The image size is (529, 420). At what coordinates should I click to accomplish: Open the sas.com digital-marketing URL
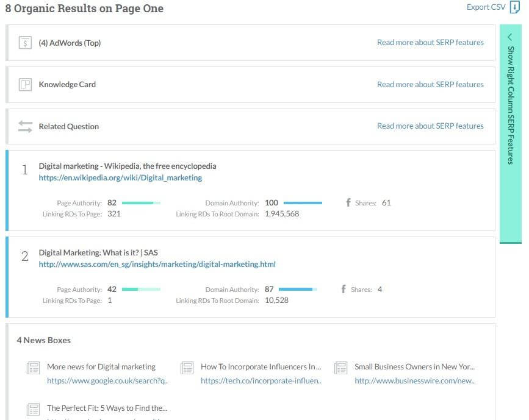(157, 265)
